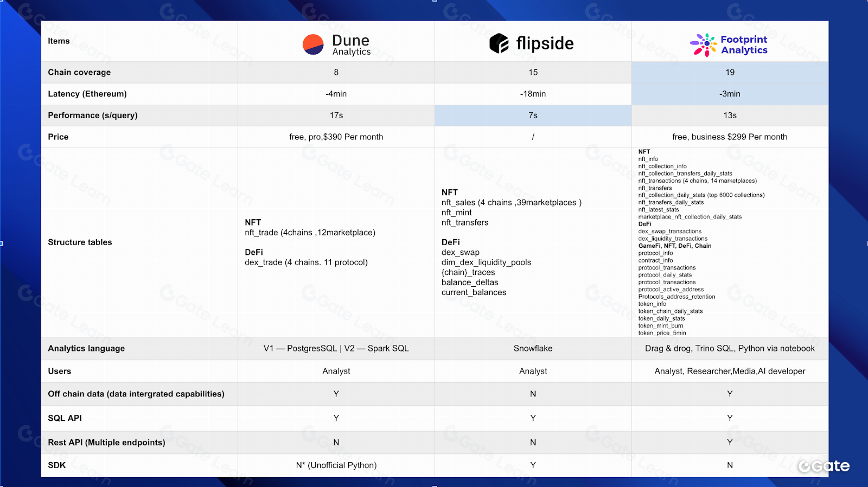Click the Gate logo in bottom-right corner
The height and width of the screenshot is (487, 868).
pyautogui.click(x=824, y=466)
